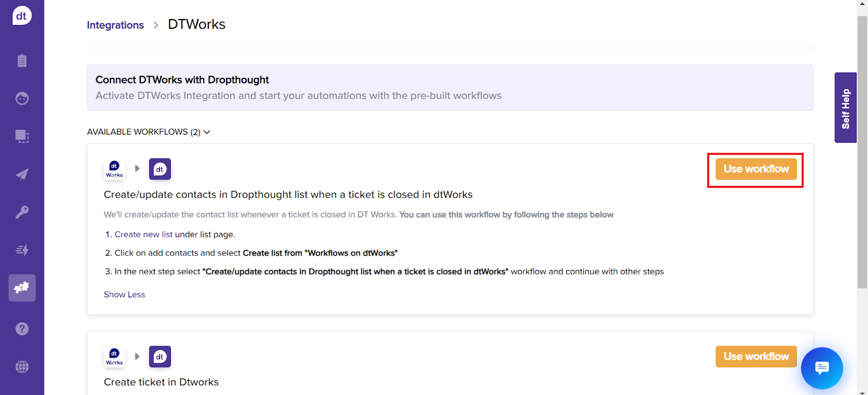Go back to Integrations via breadcrumb
868x395 pixels.
click(x=115, y=25)
